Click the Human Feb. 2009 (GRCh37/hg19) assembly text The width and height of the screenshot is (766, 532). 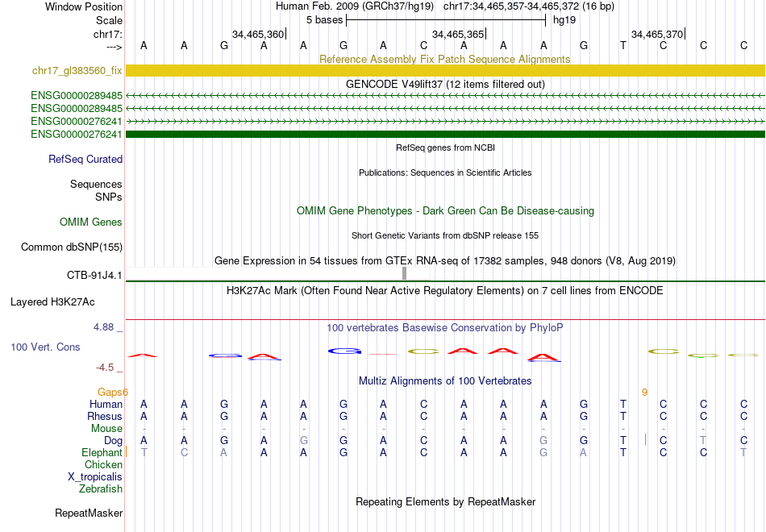point(355,6)
